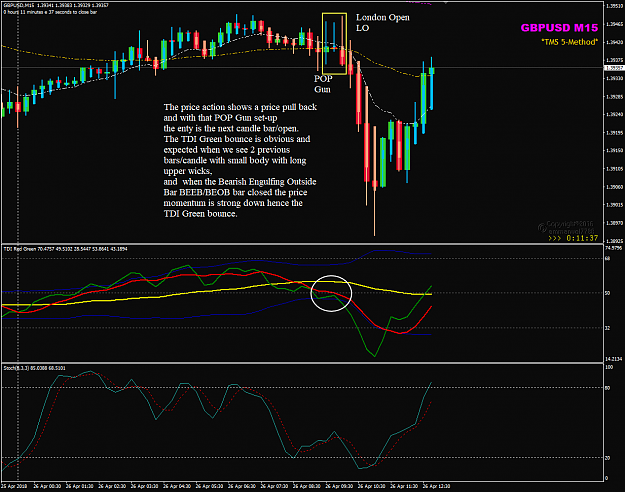The image size is (625, 492).
Task: Click the magenta GBPUSD M15 title label
Action: click(559, 28)
